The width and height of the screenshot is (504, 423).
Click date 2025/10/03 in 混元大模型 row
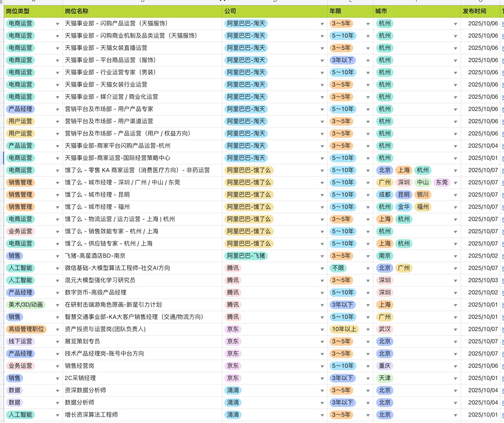483,280
